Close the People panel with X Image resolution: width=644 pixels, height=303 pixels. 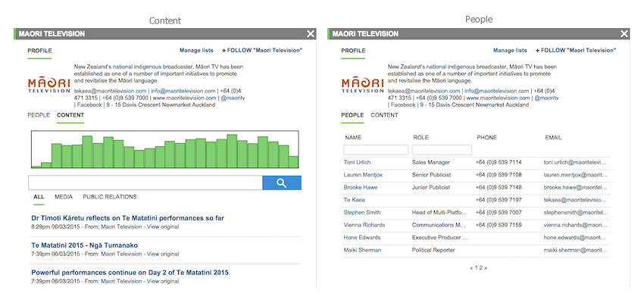(x=624, y=33)
